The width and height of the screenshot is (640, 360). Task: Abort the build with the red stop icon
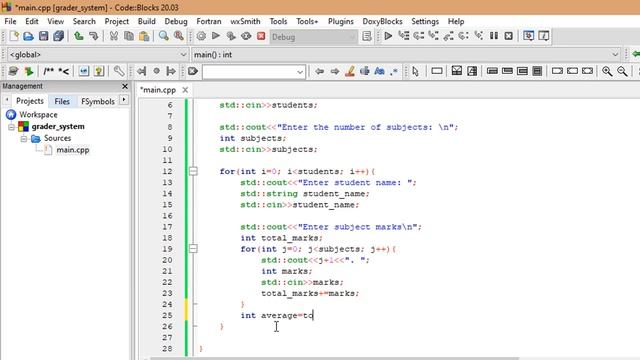pos(261,36)
